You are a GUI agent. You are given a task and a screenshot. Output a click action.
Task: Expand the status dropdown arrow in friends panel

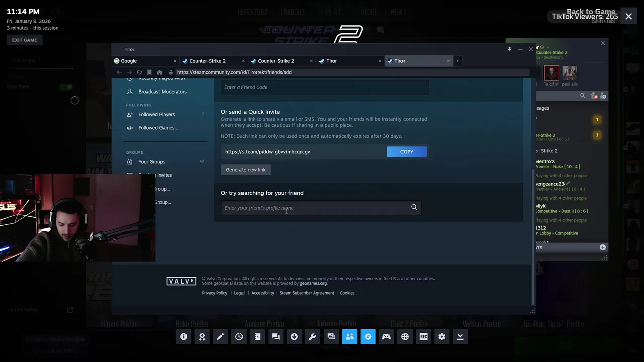(548, 47)
